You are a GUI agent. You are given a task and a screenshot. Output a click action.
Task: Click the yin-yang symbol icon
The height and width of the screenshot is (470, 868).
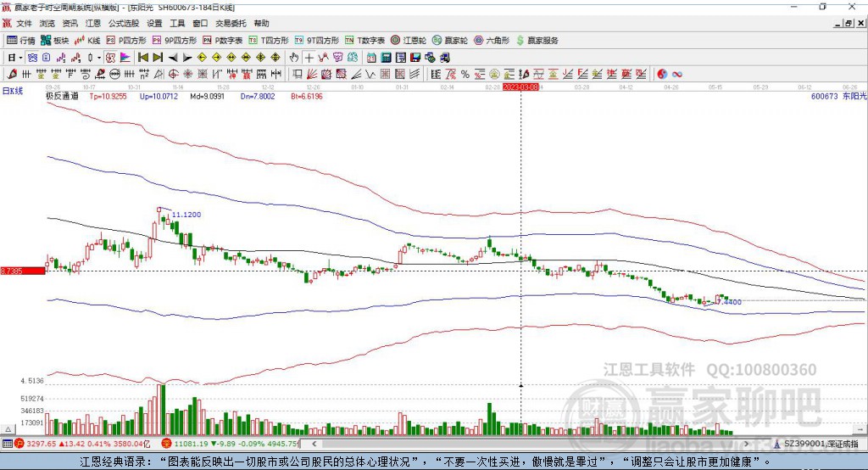click(x=662, y=75)
